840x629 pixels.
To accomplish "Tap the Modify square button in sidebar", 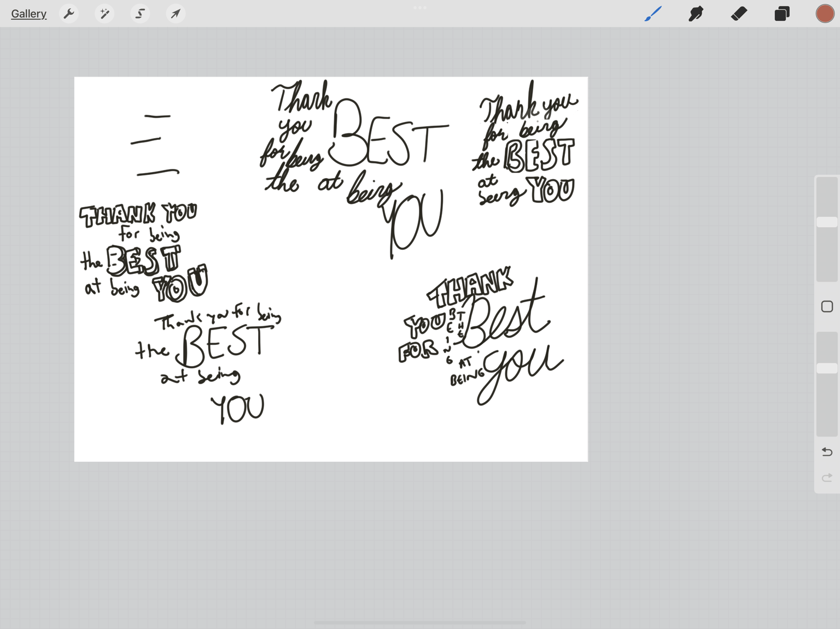I will [x=827, y=307].
